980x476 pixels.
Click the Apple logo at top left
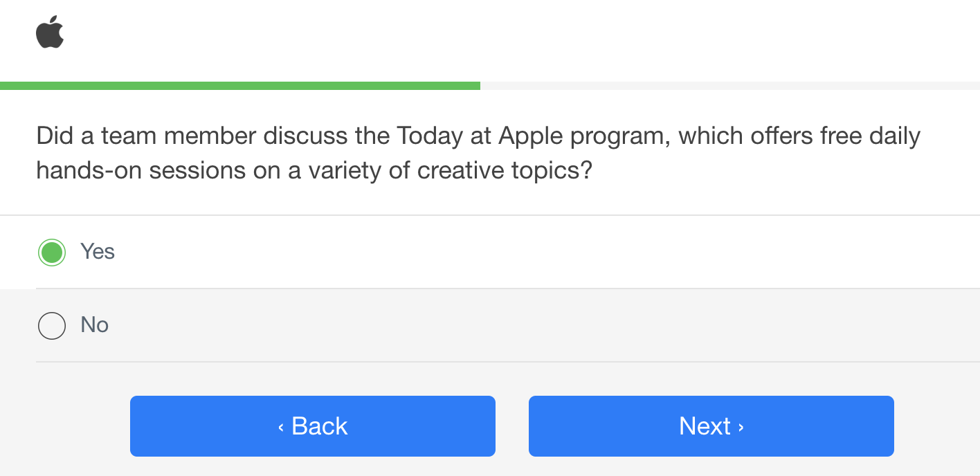pyautogui.click(x=51, y=31)
